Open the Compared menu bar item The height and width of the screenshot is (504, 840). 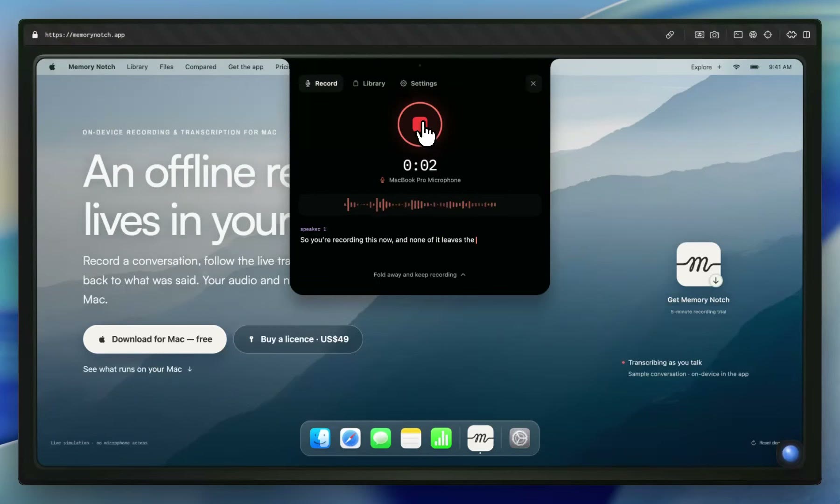click(x=201, y=67)
